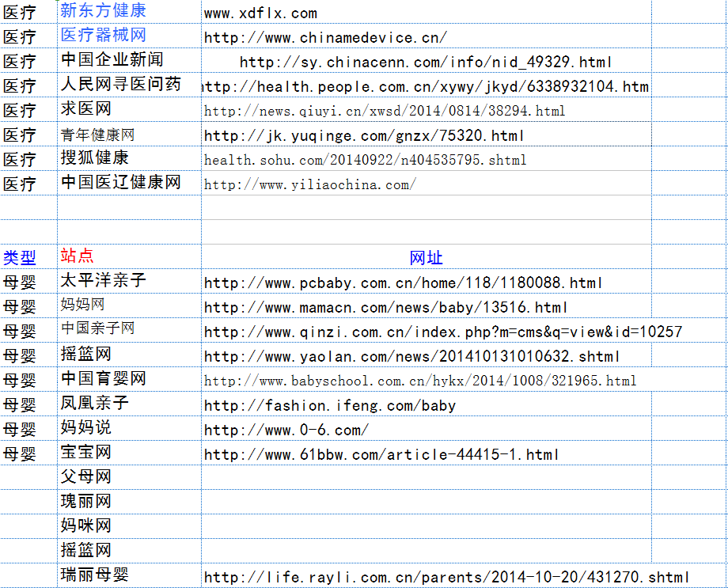This screenshot has width=728, height=588.
Task: Click 母婴 cell in the 凤凰亲子 row
Action: click(x=28, y=404)
